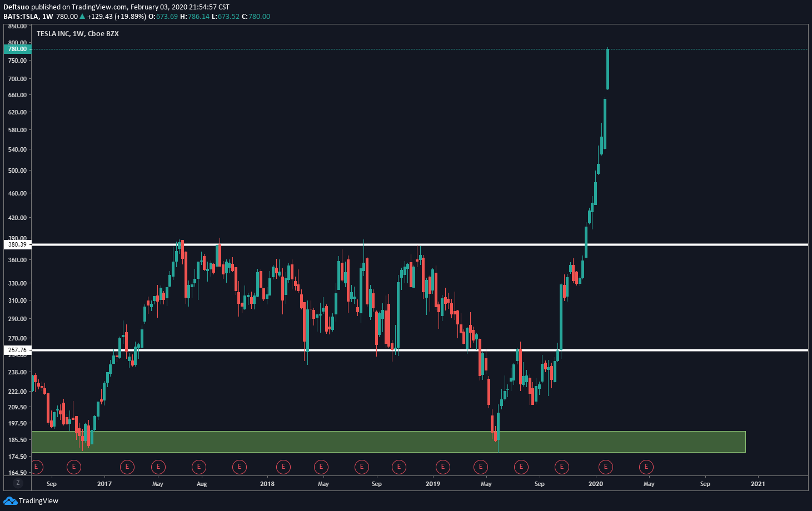The width and height of the screenshot is (812, 511).
Task: Click the 2020 time axis label
Action: pos(596,484)
